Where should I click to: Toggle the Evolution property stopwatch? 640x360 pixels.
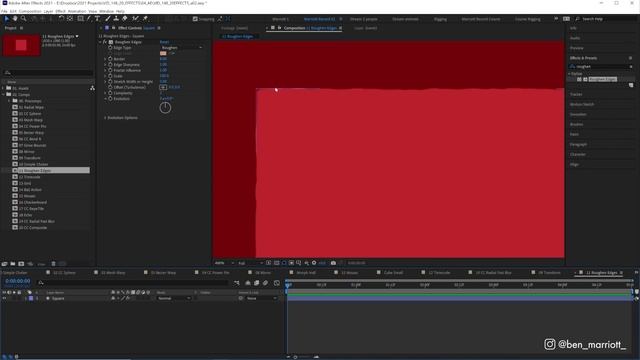110,99
